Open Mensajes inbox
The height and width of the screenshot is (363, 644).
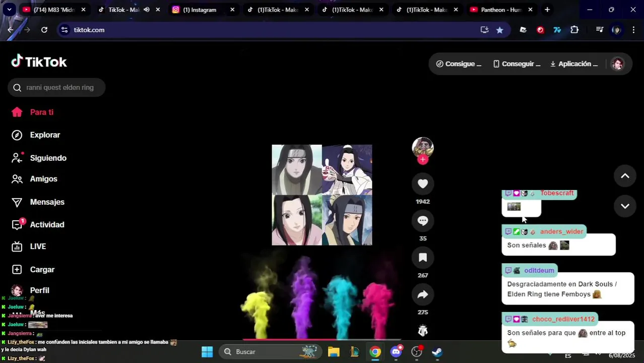click(38, 202)
